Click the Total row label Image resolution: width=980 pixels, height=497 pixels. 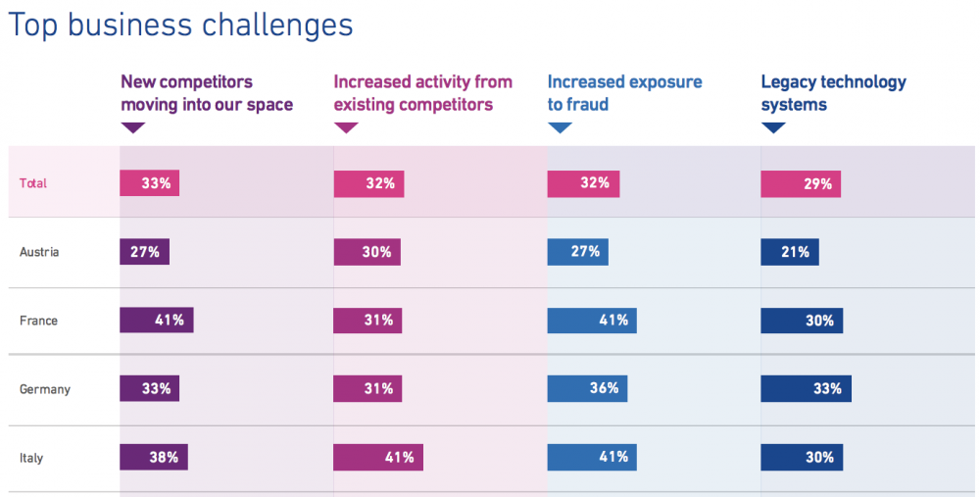(33, 183)
